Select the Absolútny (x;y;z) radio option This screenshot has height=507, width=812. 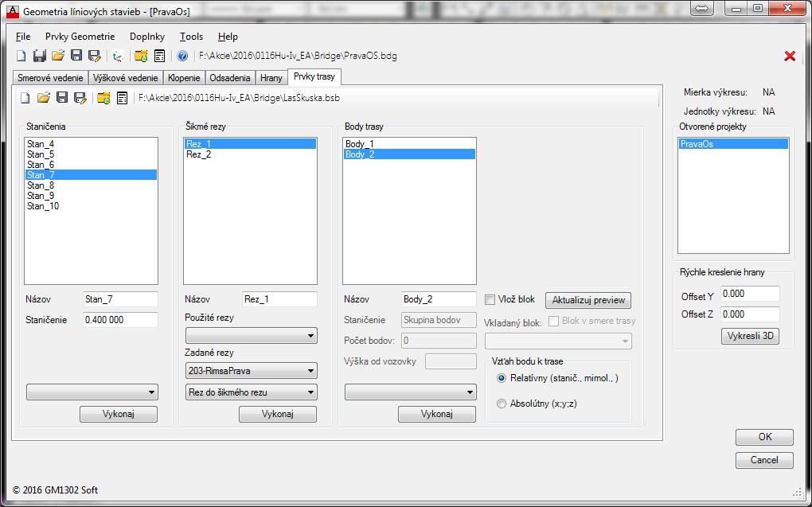pyautogui.click(x=502, y=404)
